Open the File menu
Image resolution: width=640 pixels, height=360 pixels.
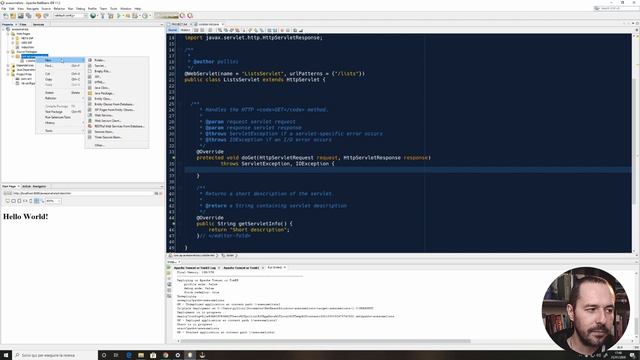[x=4, y=9]
